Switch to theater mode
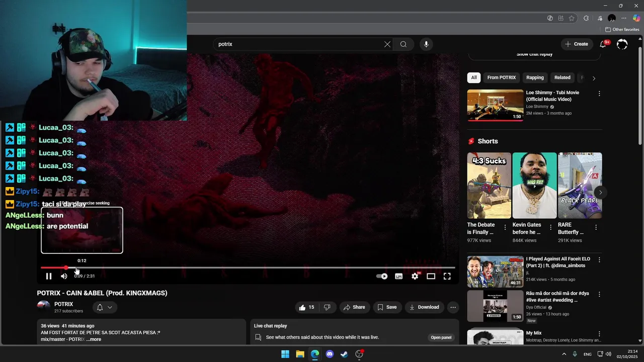 [431, 276]
